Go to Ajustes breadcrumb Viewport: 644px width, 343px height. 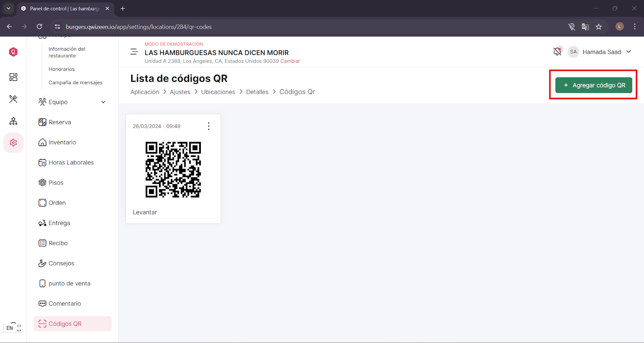click(x=180, y=92)
